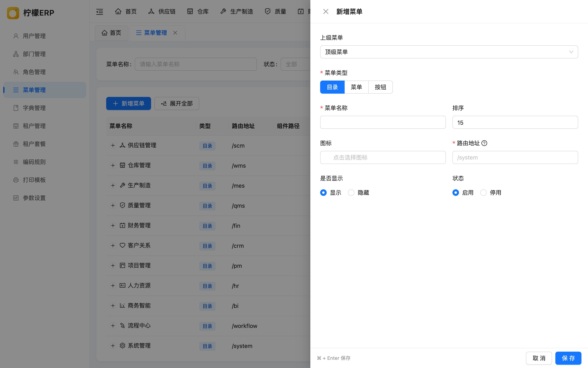The image size is (588, 368).
Task: Open the 上级菜单 dropdown
Action: 449,52
